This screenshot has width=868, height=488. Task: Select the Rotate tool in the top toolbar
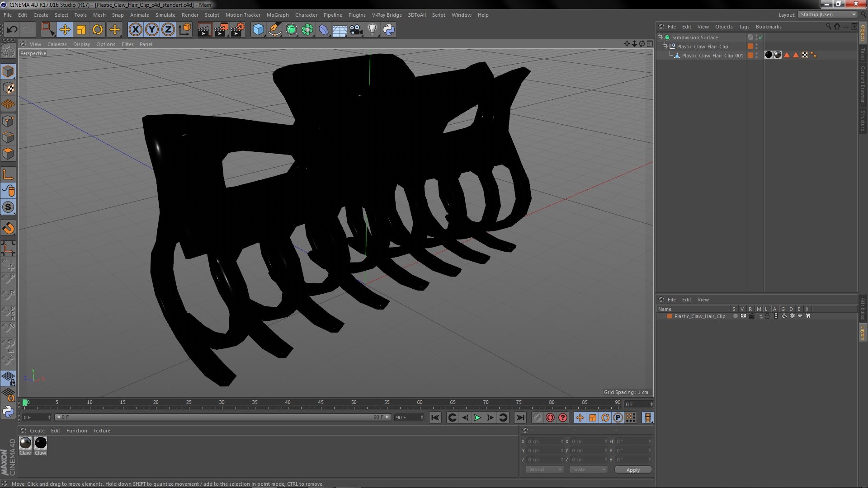98,30
